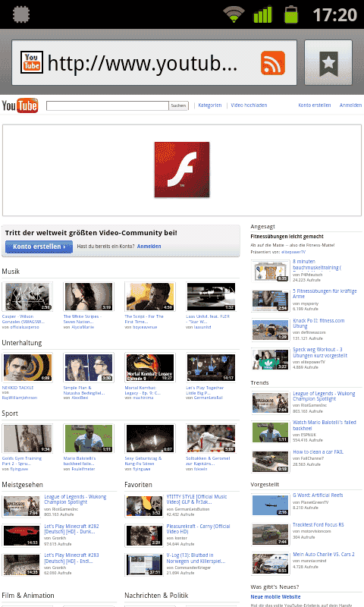Click Sexy Geburtstag & Kung-Fu Sören title

pos(143,461)
